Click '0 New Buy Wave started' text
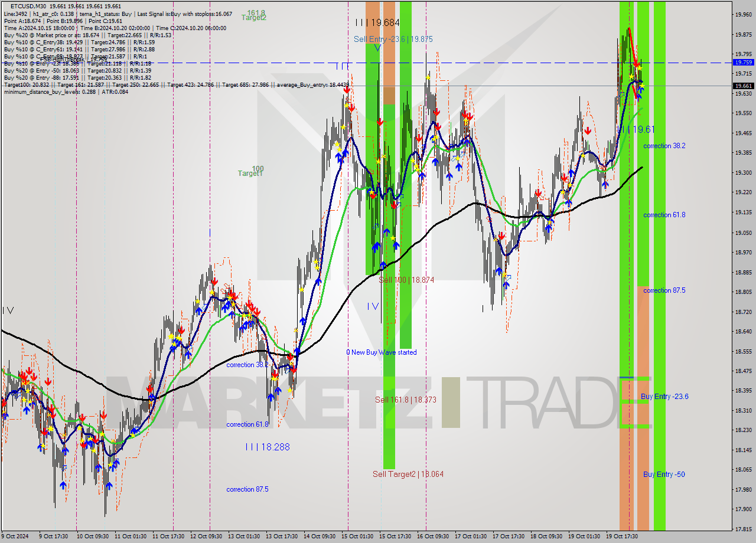Image resolution: width=756 pixels, height=543 pixels. (382, 352)
